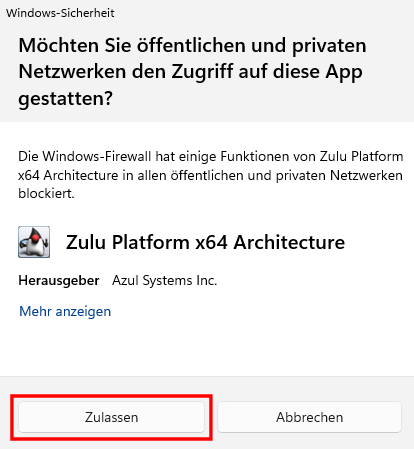Cancel the dialog with Abbrechen
Viewport: 414px width, 449px height.
pos(309,417)
